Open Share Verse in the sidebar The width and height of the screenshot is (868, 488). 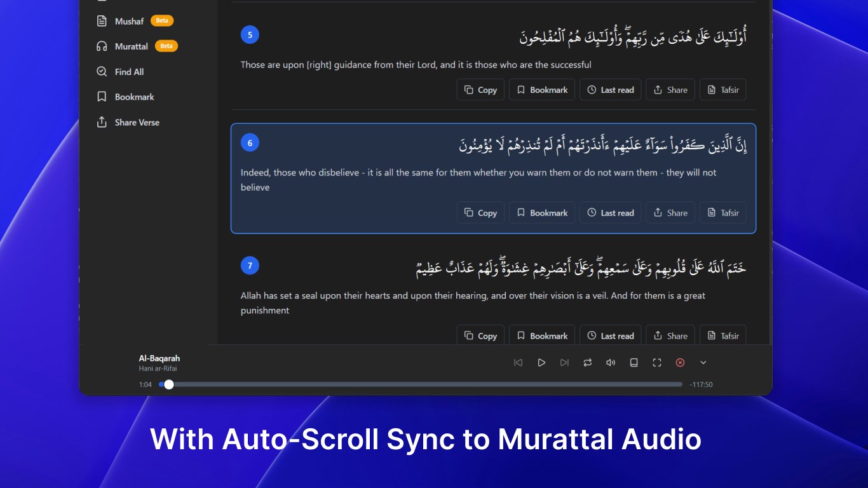(x=128, y=123)
